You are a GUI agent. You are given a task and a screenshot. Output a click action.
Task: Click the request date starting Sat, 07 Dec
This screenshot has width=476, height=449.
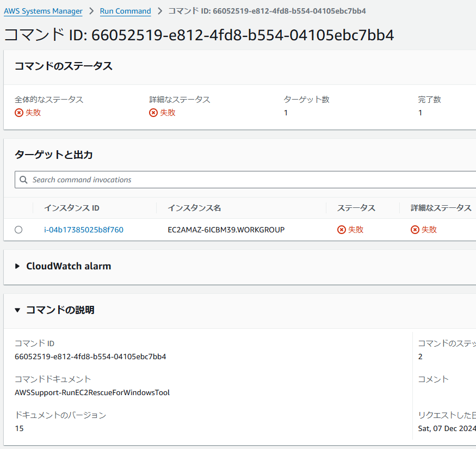447,428
